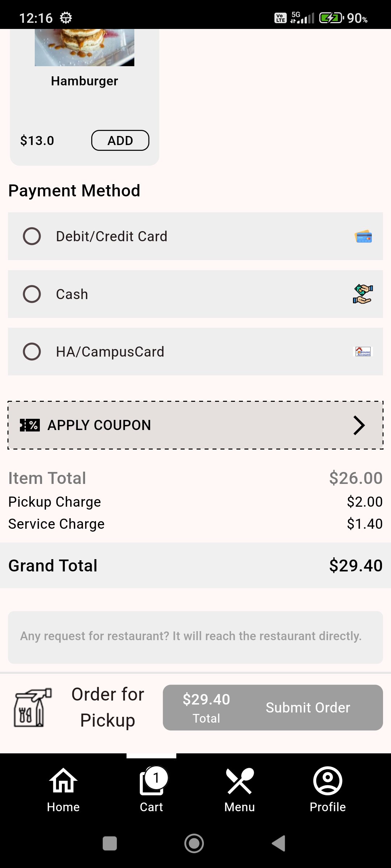
Task: Tap the restaurant request text field
Action: tap(195, 637)
